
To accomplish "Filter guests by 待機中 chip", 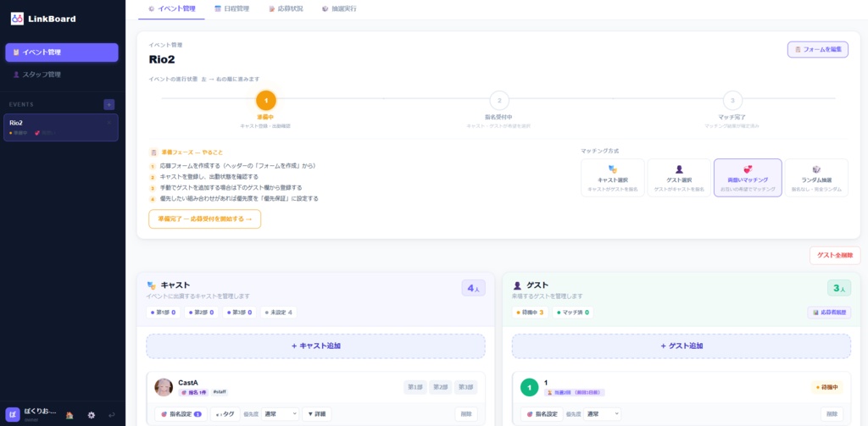I will tap(531, 313).
